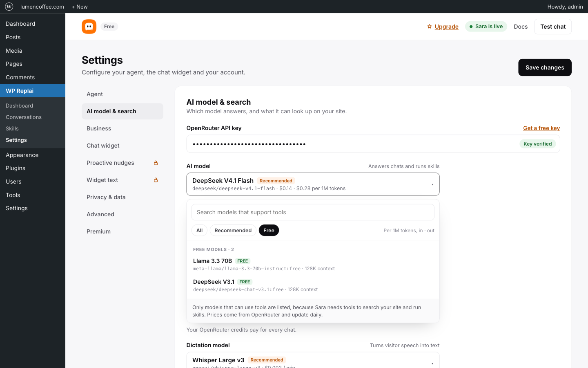The height and width of the screenshot is (368, 588).
Task: Open the Privacy & data settings tab
Action: [x=122, y=197]
